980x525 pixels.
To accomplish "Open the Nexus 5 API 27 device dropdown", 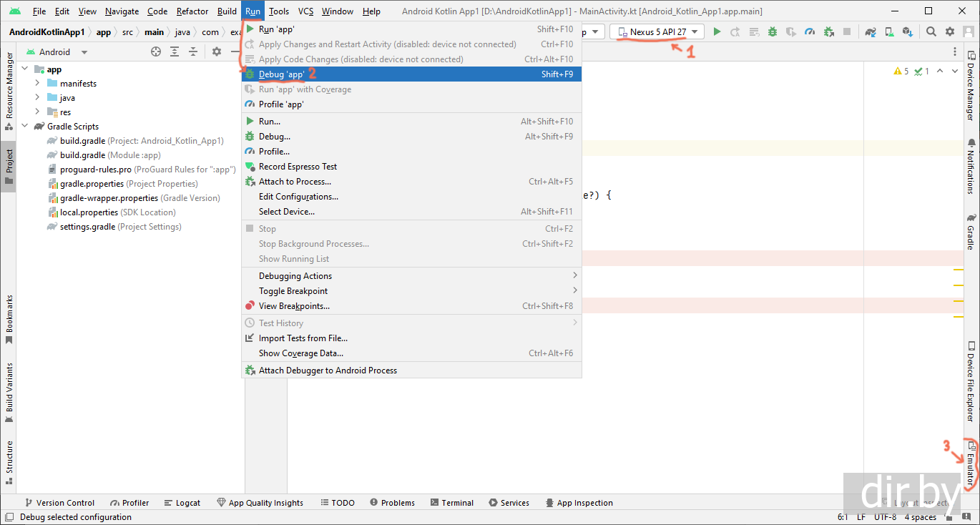I will point(657,31).
